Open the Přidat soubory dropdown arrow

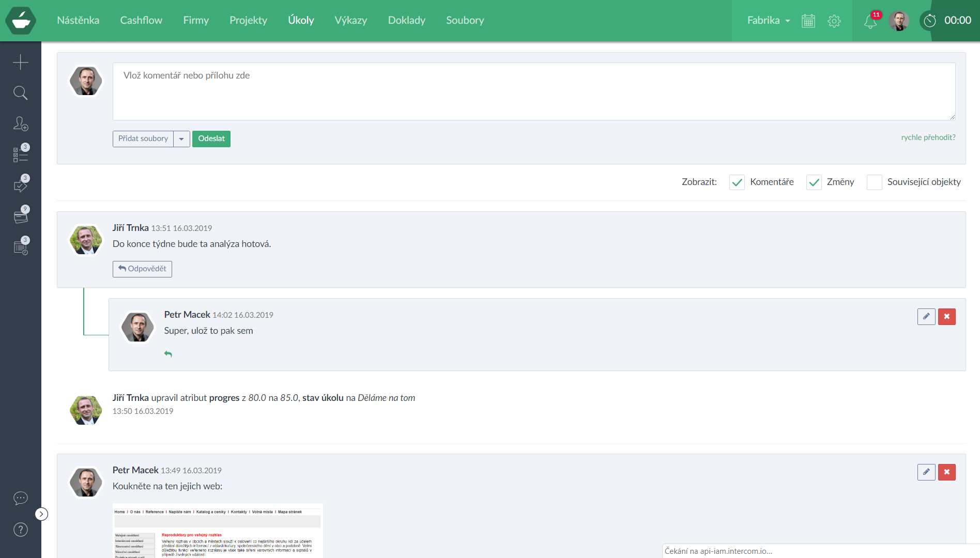(181, 139)
